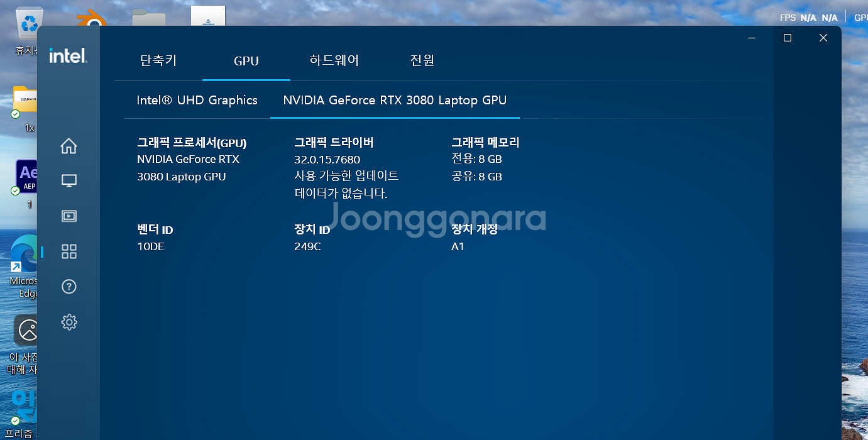
Task: Switch to the 하드웨어 tab
Action: tap(334, 61)
